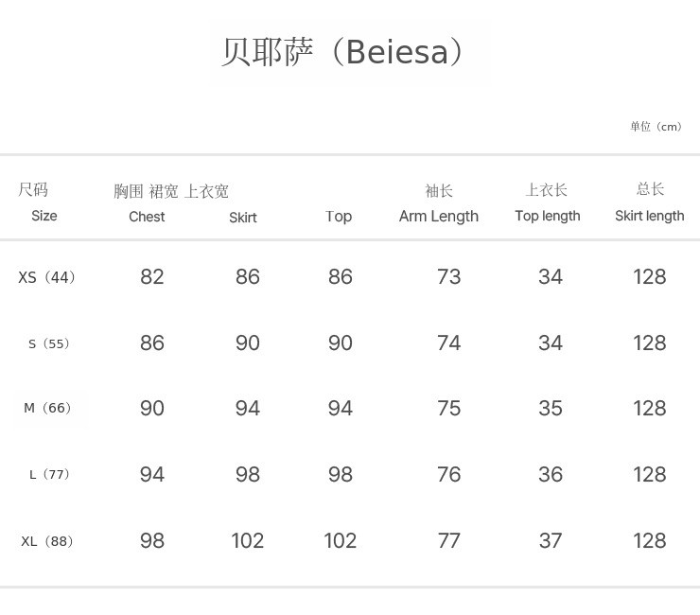
Task: Click top length value 35 for M
Action: [551, 408]
